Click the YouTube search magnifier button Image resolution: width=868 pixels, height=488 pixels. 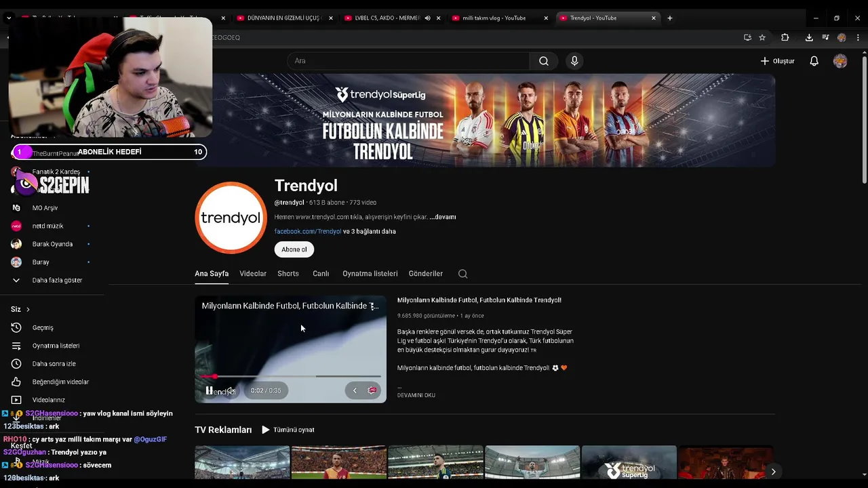pyautogui.click(x=544, y=61)
